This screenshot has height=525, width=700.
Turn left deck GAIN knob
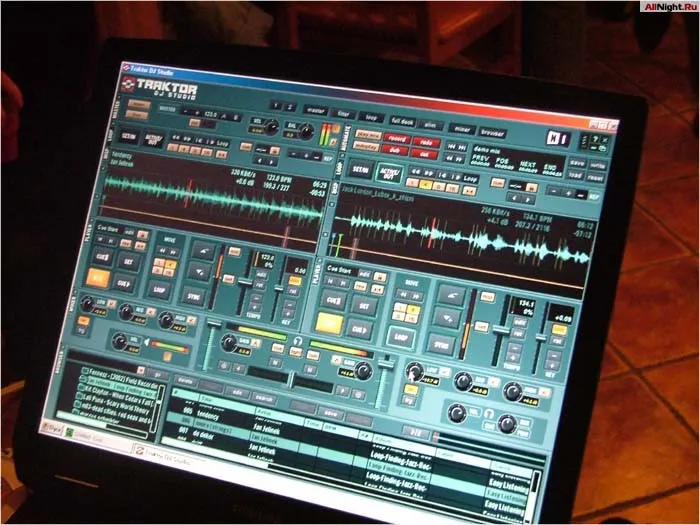(x=229, y=343)
